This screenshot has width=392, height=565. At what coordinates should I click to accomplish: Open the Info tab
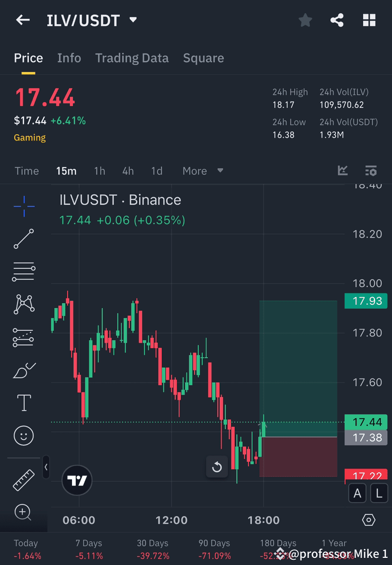[69, 58]
